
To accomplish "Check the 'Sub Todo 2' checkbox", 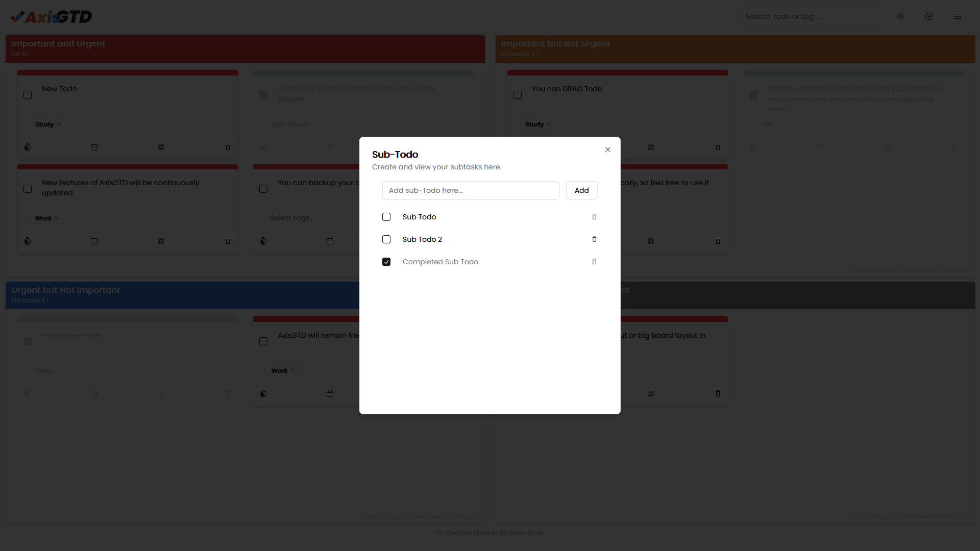I will tap(386, 239).
